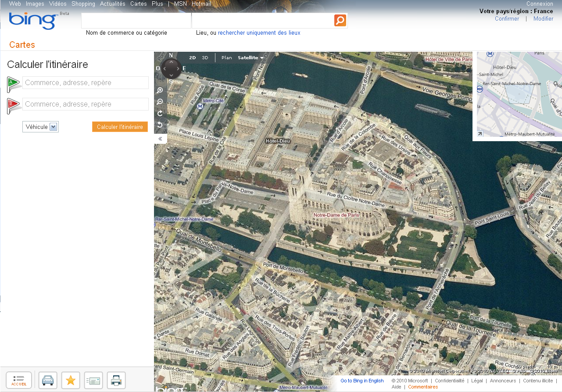Click the Métro-Cité M marker
The width and height of the screenshot is (562, 392).
(x=200, y=106)
